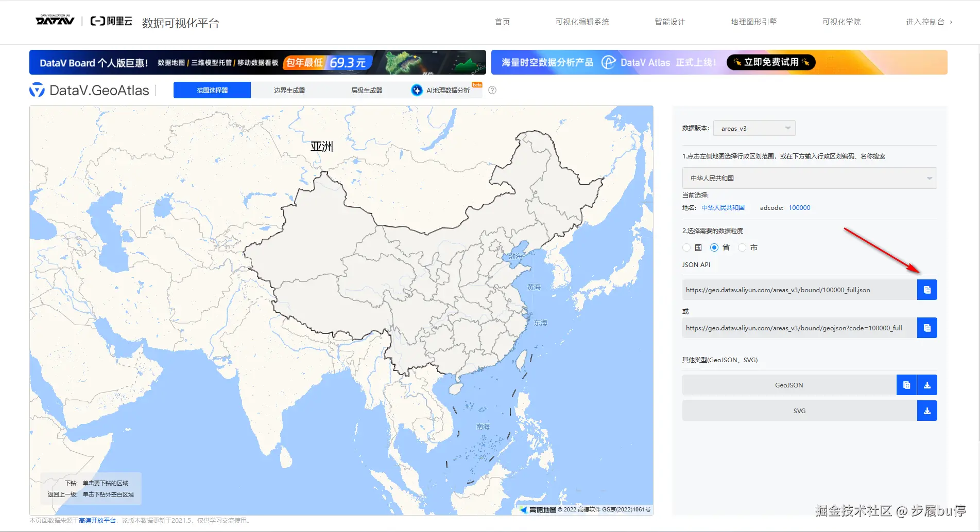Select the 省 granularity radio button
Image resolution: width=980 pixels, height=532 pixels.
[x=714, y=247]
